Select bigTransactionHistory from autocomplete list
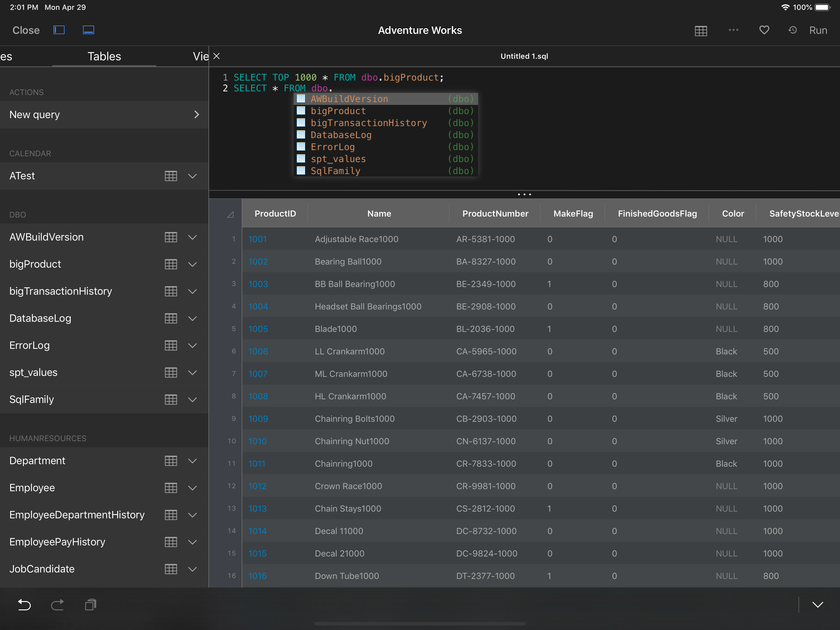This screenshot has height=630, width=840. point(368,123)
